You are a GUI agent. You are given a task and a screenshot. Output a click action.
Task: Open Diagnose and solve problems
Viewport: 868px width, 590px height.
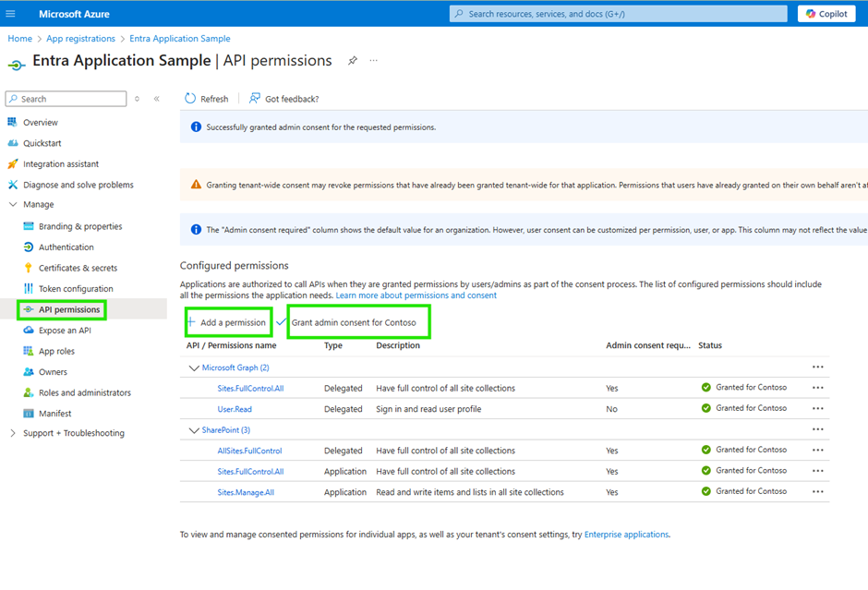click(x=78, y=185)
